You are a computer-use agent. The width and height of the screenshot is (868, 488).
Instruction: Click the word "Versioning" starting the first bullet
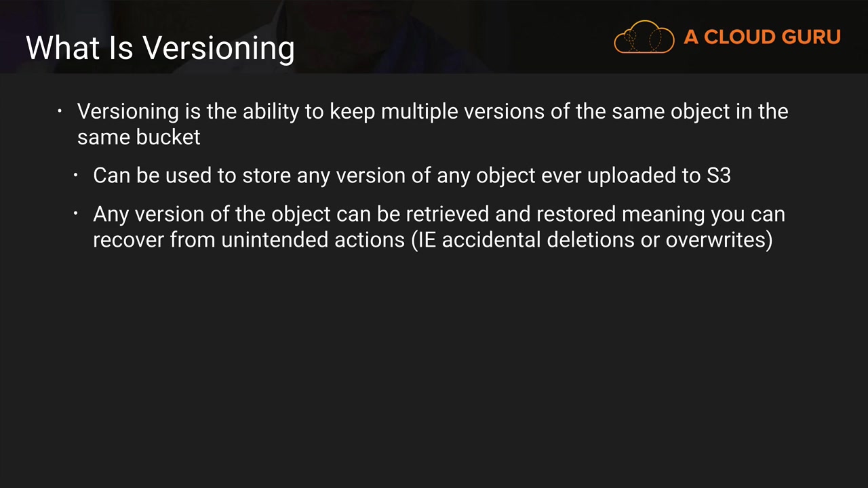pos(127,111)
